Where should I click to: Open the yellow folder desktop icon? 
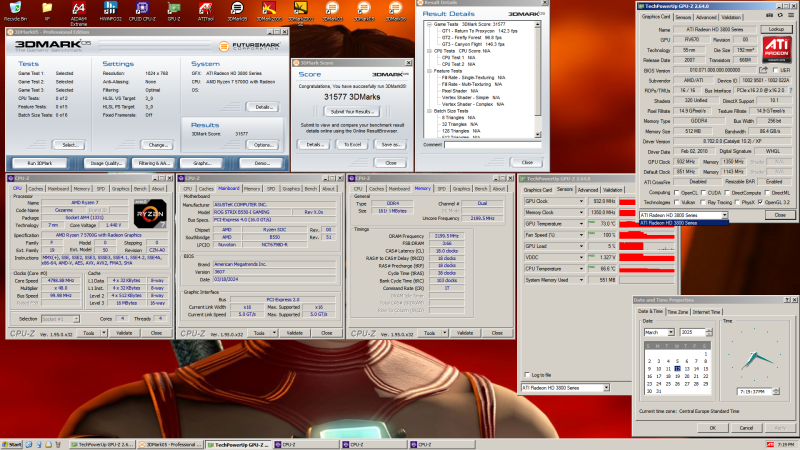tap(47, 9)
